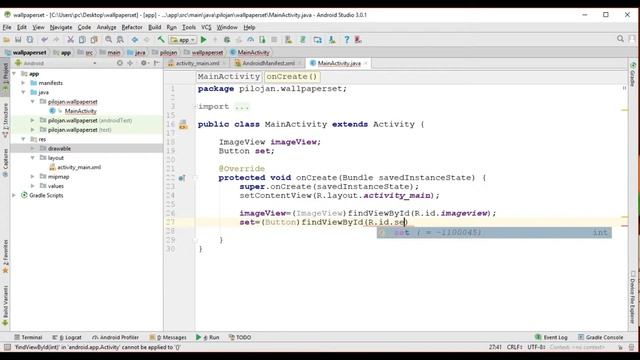Click the wallpaperset breadcrumb root
The height and width of the screenshot is (360, 640).
point(25,52)
